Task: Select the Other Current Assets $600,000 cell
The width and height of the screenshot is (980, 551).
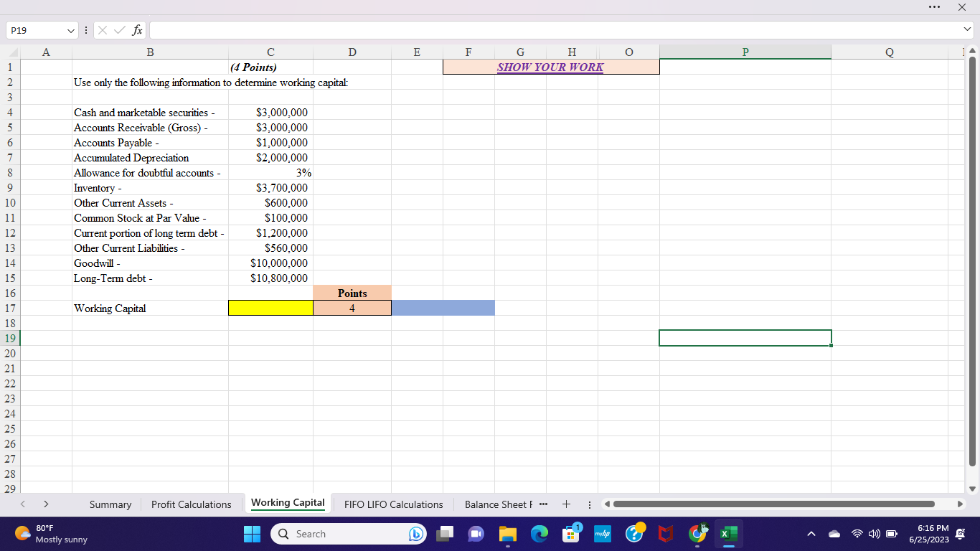Action: click(270, 202)
